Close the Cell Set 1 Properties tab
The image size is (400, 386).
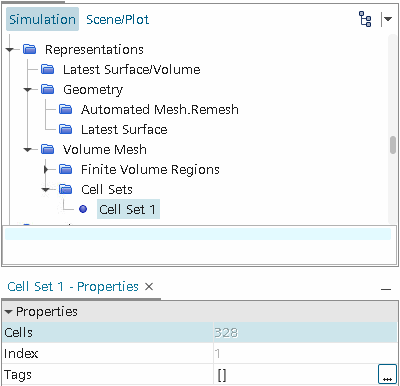(149, 287)
